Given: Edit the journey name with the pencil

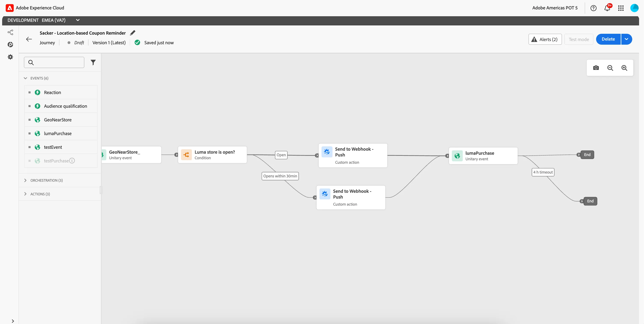Looking at the screenshot, I should coord(133,33).
